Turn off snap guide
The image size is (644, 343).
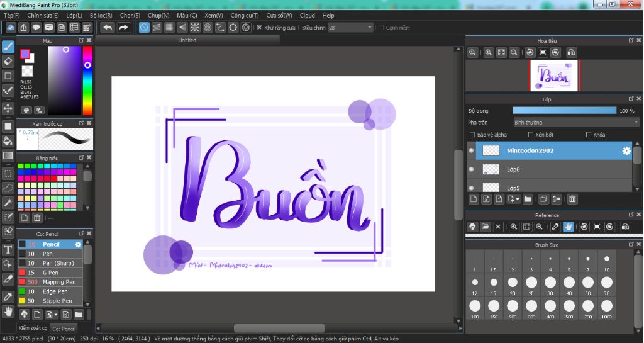pyautogui.click(x=144, y=28)
